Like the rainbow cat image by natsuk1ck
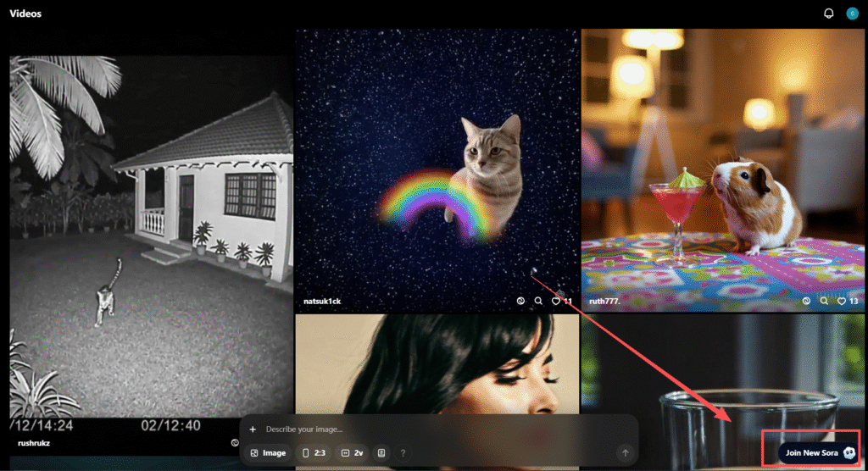Image resolution: width=868 pixels, height=471 pixels. (557, 301)
